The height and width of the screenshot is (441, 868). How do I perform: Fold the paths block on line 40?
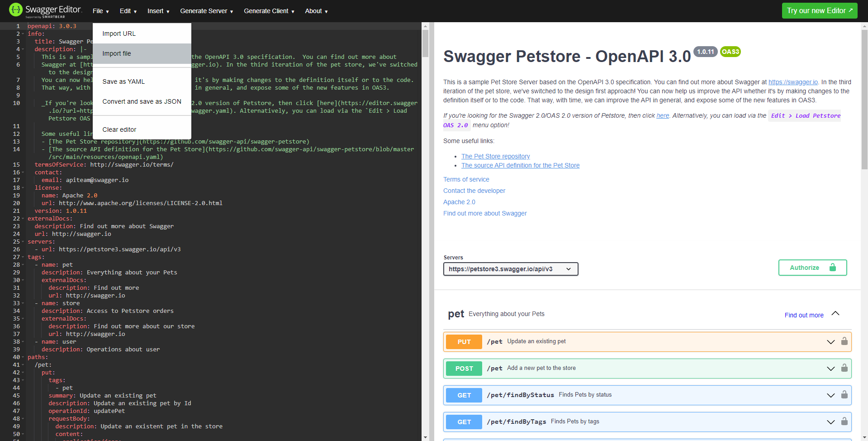click(x=23, y=357)
